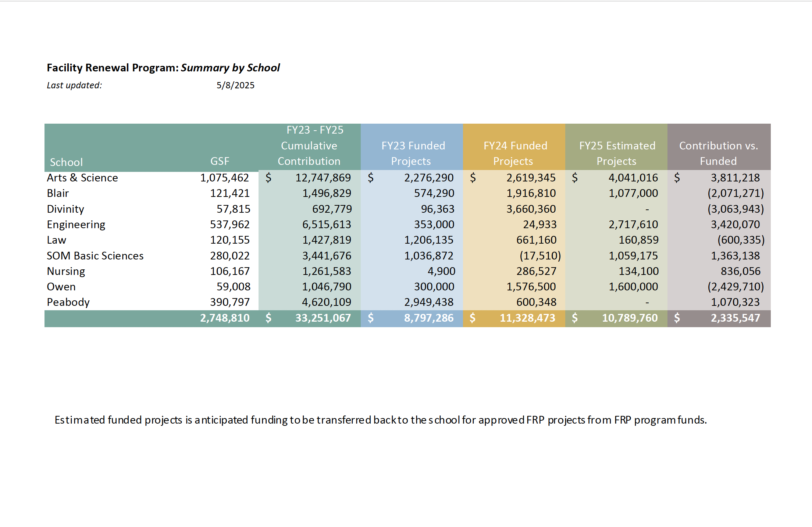Select the Peabody row label
Screen dimensions: 812x527
pyautogui.click(x=68, y=302)
